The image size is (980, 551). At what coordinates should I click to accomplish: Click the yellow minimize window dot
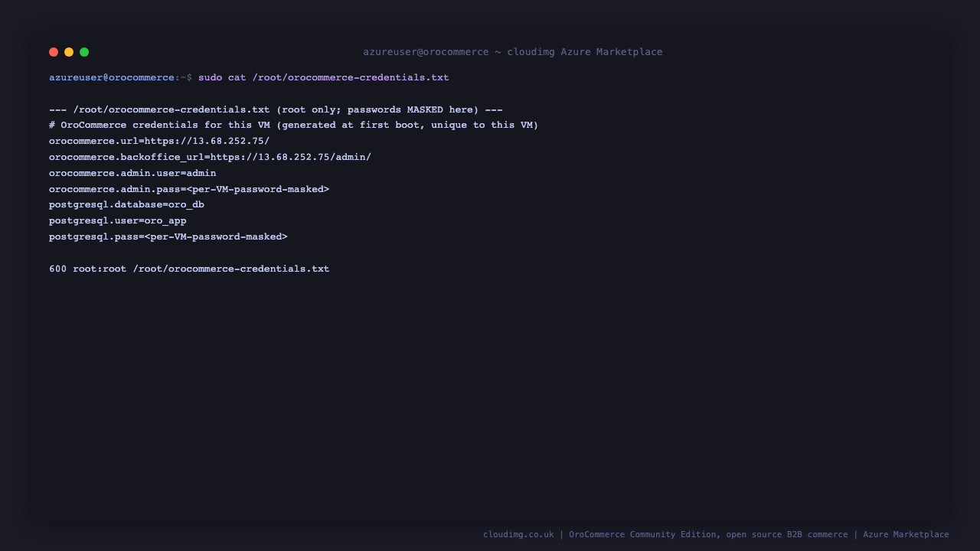pos(69,52)
